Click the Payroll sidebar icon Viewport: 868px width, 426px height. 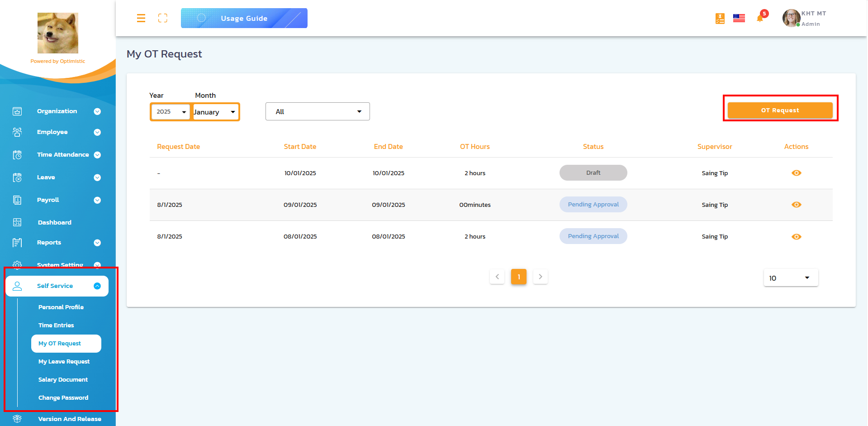pyautogui.click(x=17, y=200)
